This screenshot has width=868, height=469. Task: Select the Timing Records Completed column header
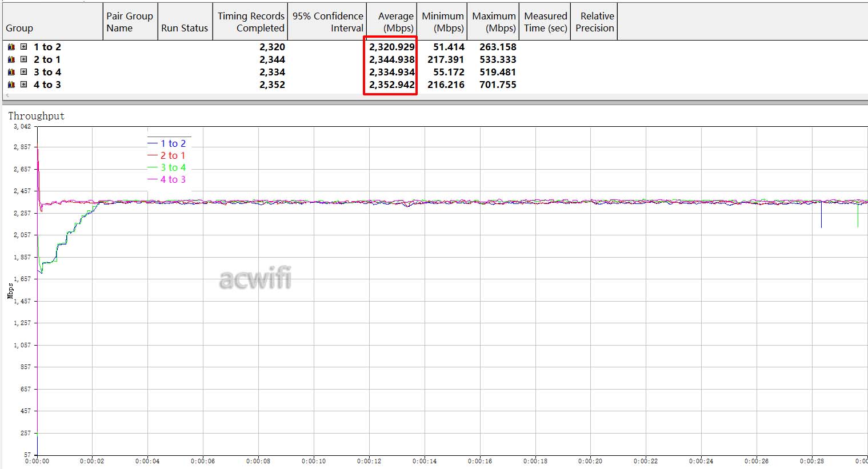point(250,22)
